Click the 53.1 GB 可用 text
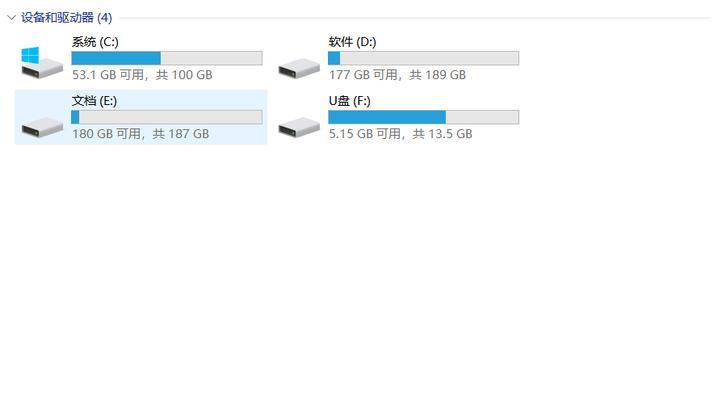Viewport: 718px width, 400px height. (108, 75)
